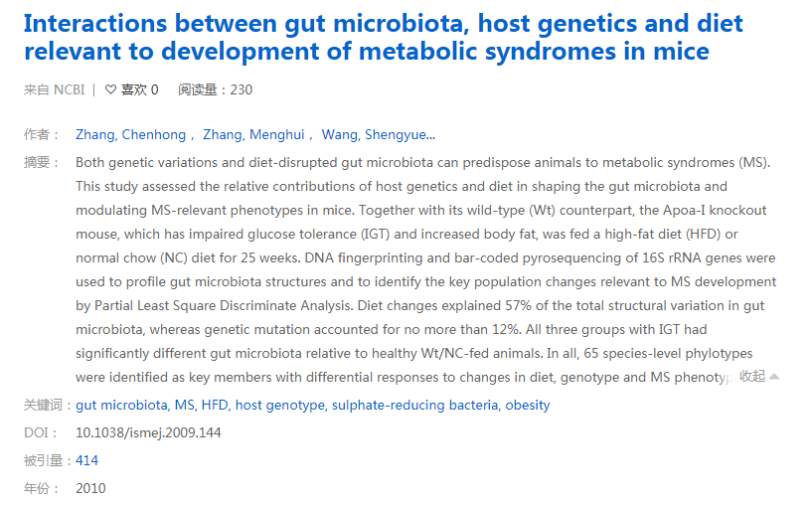Collapse the abstract with 收起 arrow
This screenshot has width=812, height=505.
tap(759, 376)
